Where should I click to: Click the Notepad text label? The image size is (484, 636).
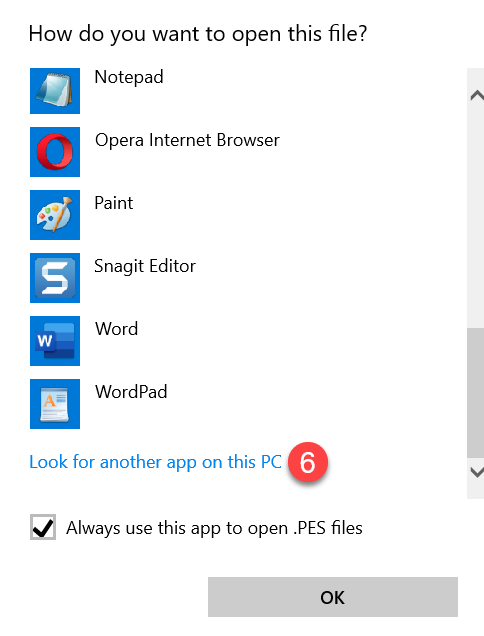point(129,77)
